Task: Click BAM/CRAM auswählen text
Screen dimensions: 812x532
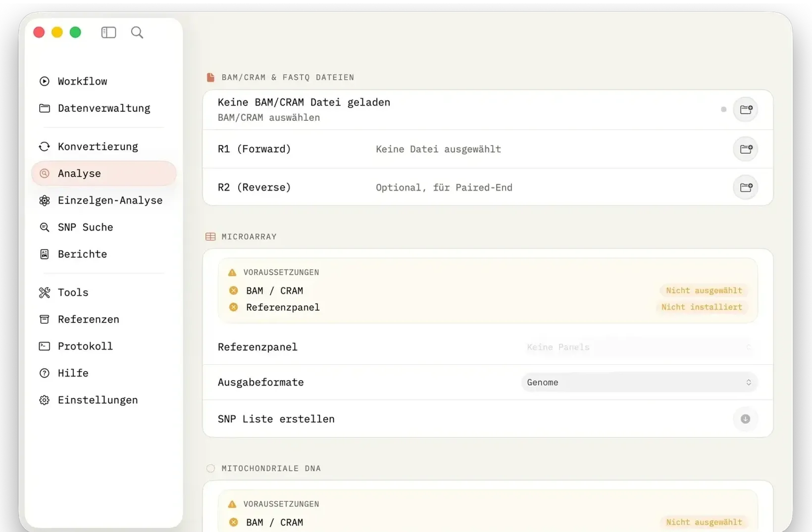Action: 269,117
